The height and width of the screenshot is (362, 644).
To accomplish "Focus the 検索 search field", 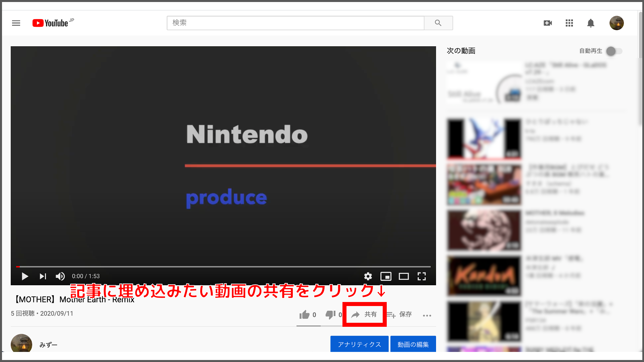I will tap(296, 23).
